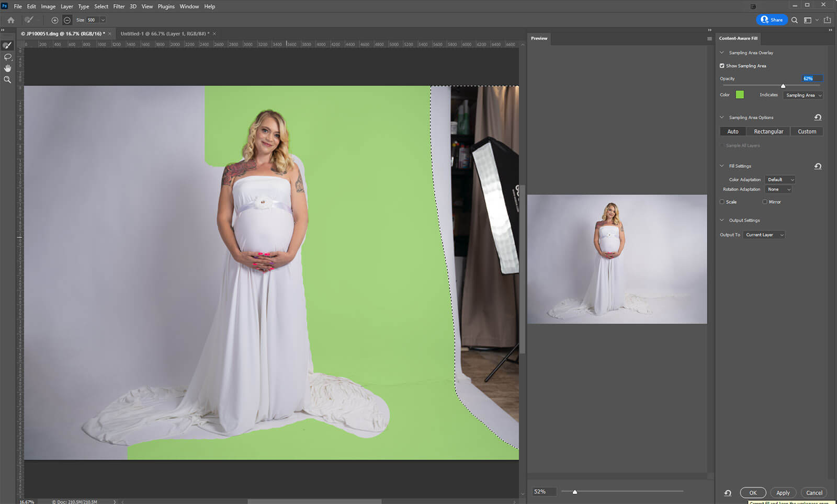Open the Output To dropdown
Screen dimensions: 837x504
coord(764,235)
